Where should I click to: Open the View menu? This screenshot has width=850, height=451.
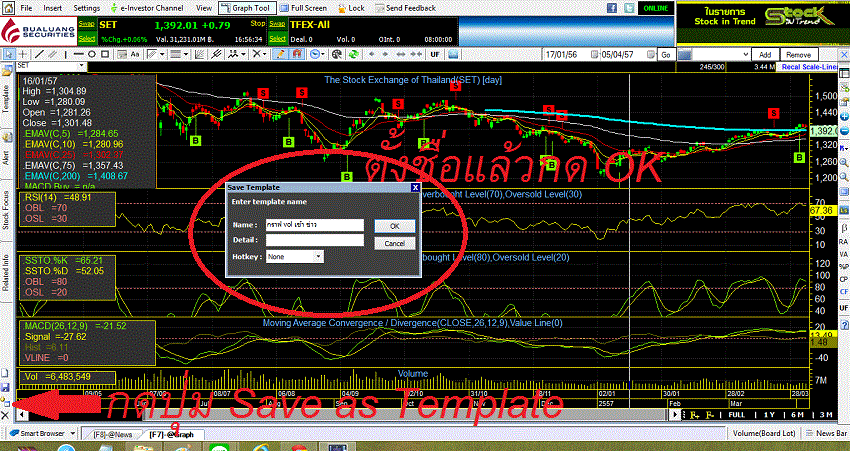coord(204,8)
